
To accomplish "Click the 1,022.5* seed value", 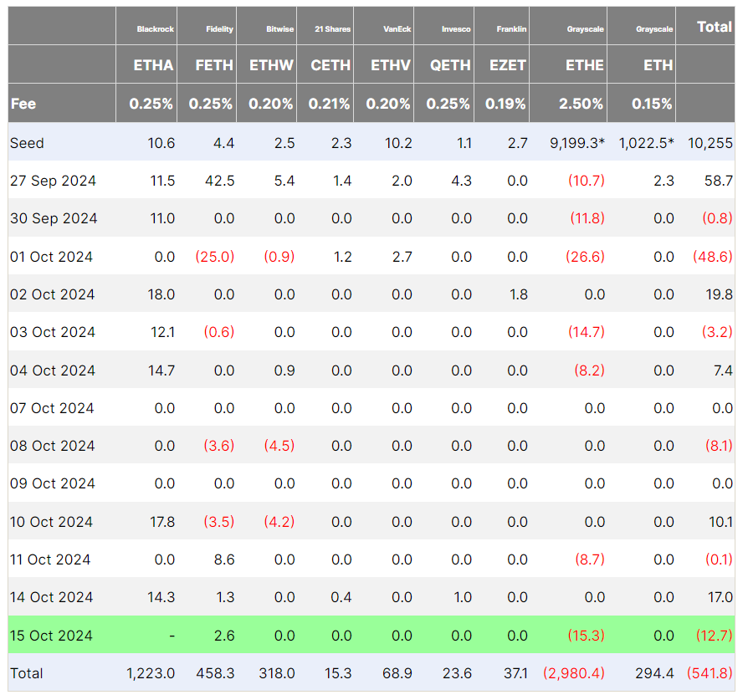I will (646, 142).
